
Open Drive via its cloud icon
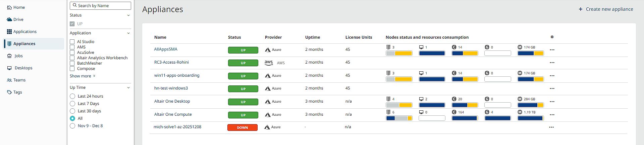pos(9,20)
